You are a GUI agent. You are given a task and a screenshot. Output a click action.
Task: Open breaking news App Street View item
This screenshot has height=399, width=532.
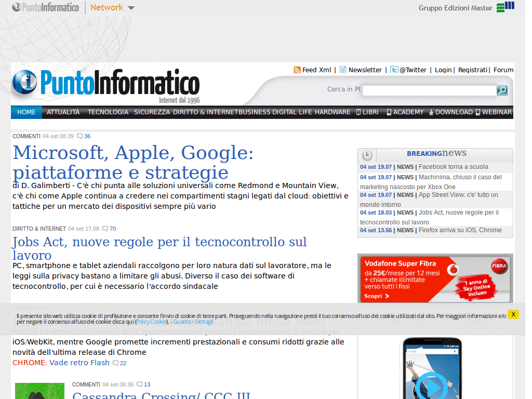(x=429, y=199)
